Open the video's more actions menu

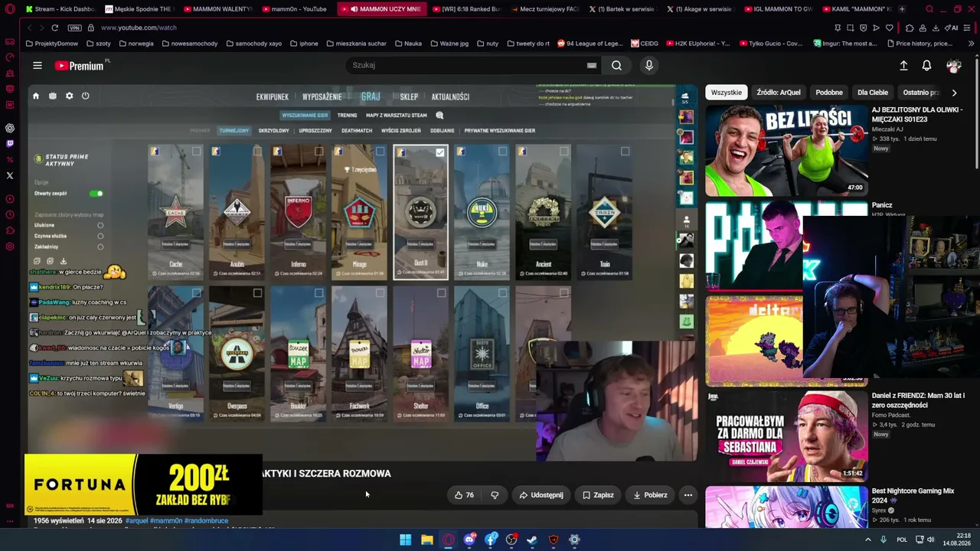(x=688, y=495)
